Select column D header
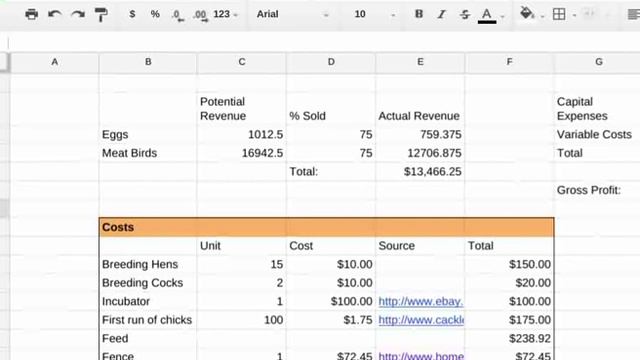The image size is (640, 360). pos(331,62)
